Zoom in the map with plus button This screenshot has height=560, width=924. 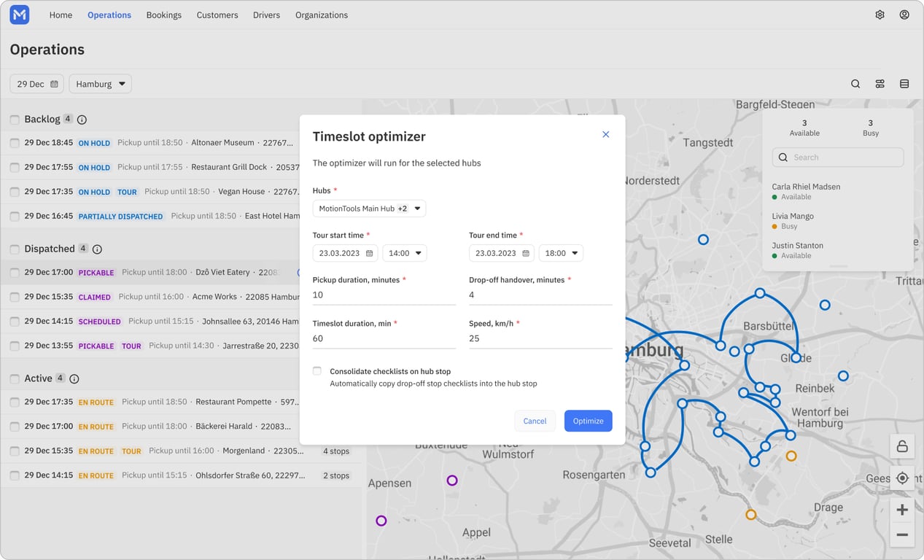click(x=902, y=510)
